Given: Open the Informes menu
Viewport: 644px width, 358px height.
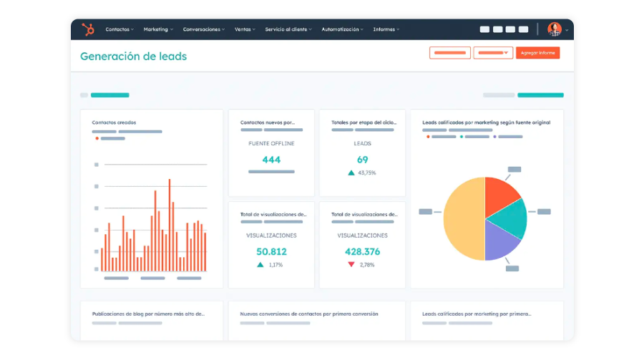Looking at the screenshot, I should [386, 29].
